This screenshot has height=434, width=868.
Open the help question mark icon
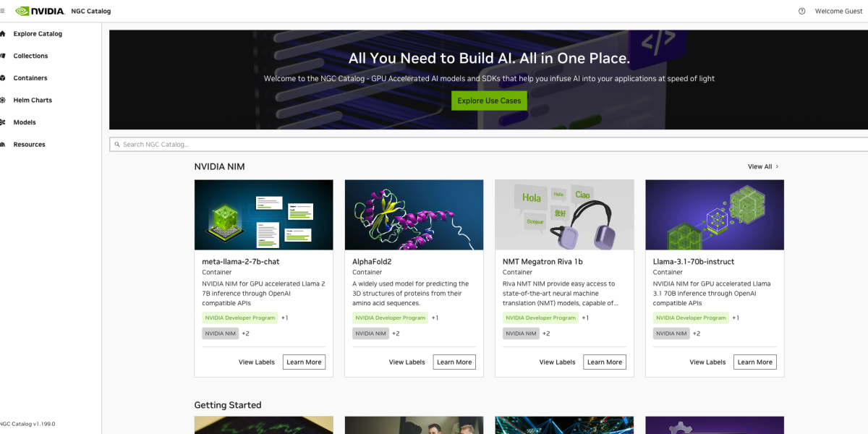801,11
